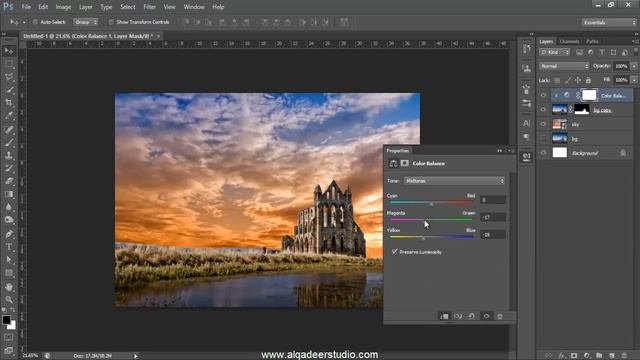Filter layers for pixel layers icon

pyautogui.click(x=579, y=52)
